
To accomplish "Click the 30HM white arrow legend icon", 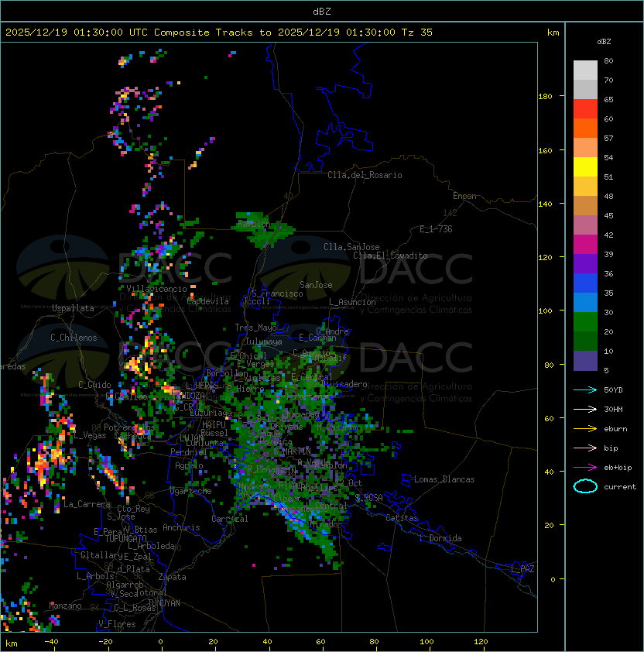I will click(585, 409).
